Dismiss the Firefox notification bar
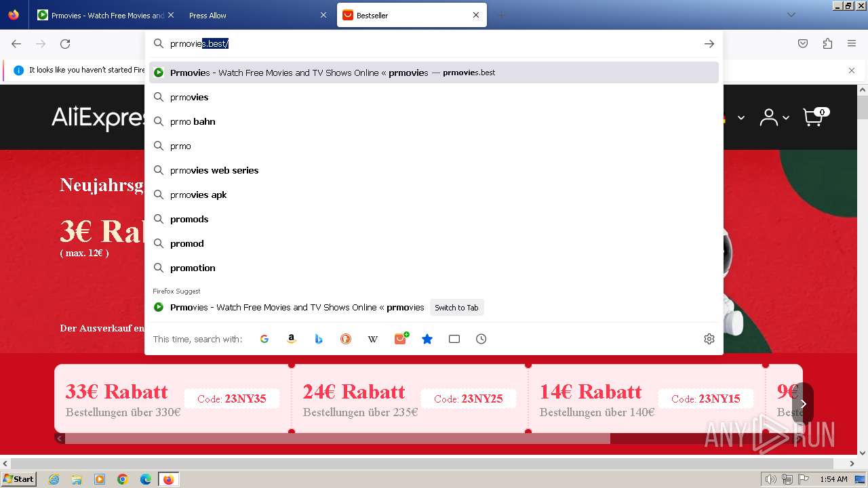This screenshot has height=488, width=868. pyautogui.click(x=852, y=70)
